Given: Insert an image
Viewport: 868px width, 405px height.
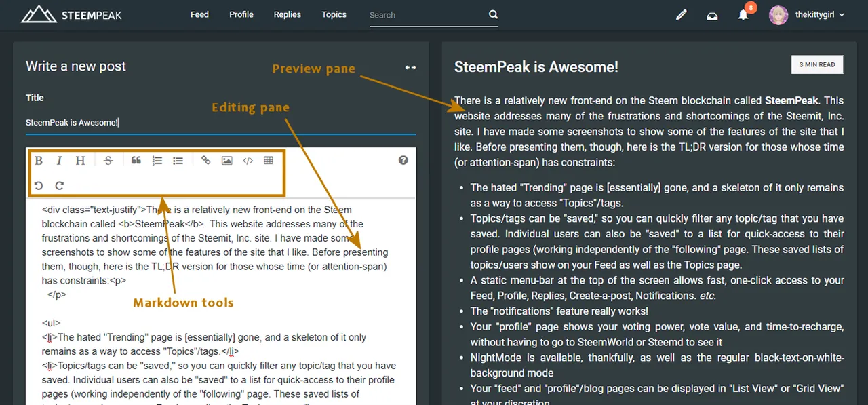Looking at the screenshot, I should click(x=227, y=161).
